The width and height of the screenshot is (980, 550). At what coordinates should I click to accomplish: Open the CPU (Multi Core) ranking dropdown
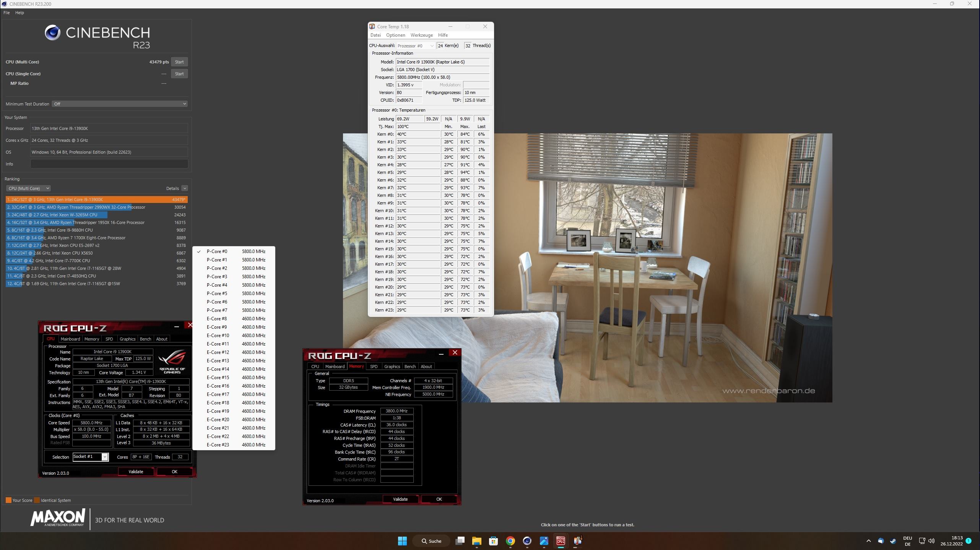[28, 188]
